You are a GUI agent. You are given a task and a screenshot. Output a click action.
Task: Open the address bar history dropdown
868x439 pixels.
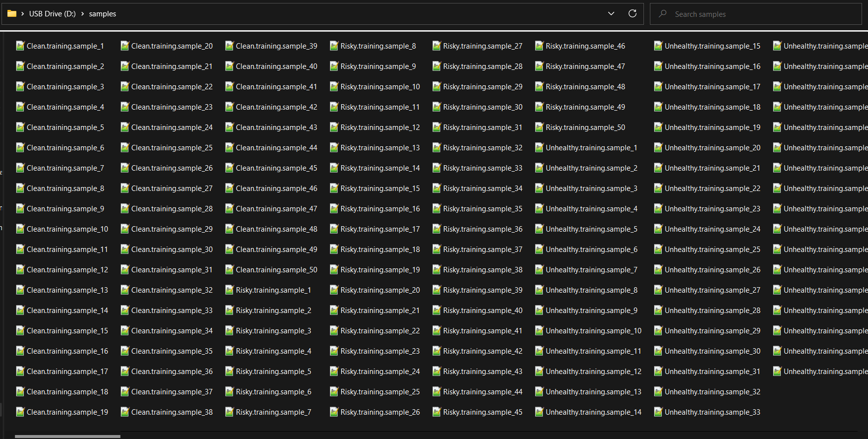(x=611, y=13)
